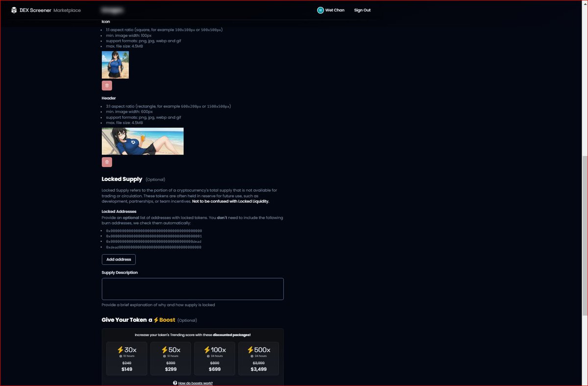The image size is (588, 386).
Task: Click the Give Your Token a Boost heading
Action: [138, 320]
